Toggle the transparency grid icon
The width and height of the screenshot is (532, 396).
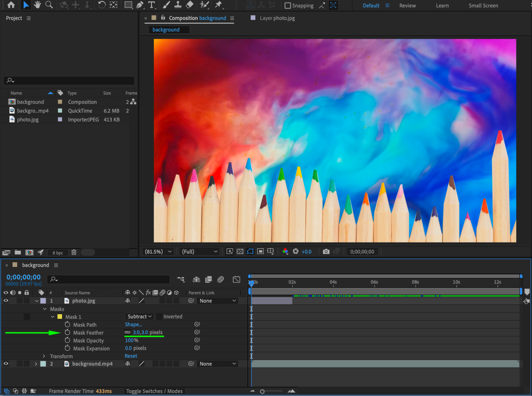240,251
